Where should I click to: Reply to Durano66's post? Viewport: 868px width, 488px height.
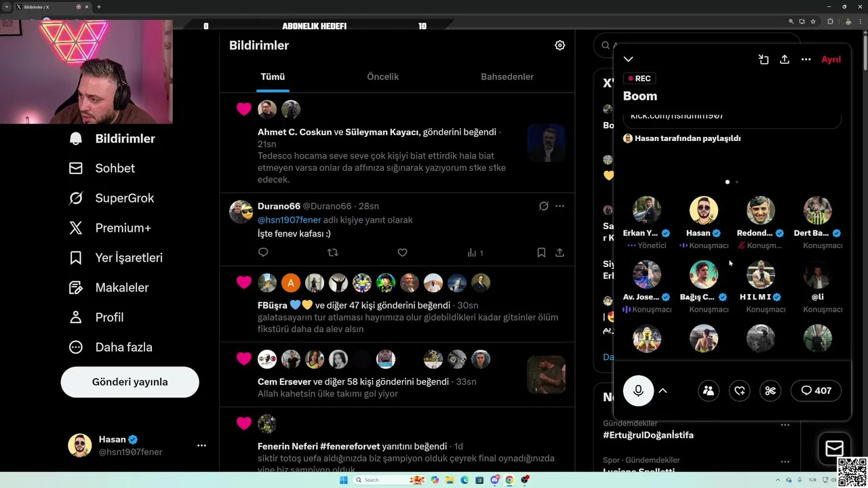tap(263, 252)
